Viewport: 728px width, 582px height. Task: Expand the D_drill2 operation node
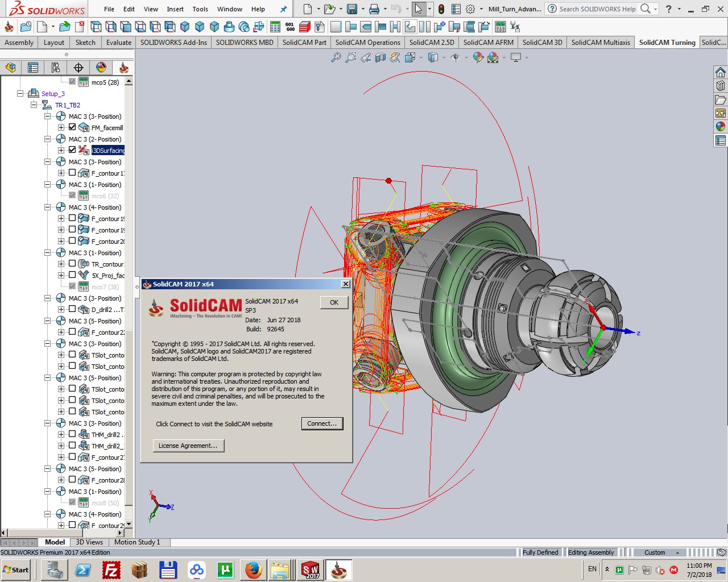61,309
